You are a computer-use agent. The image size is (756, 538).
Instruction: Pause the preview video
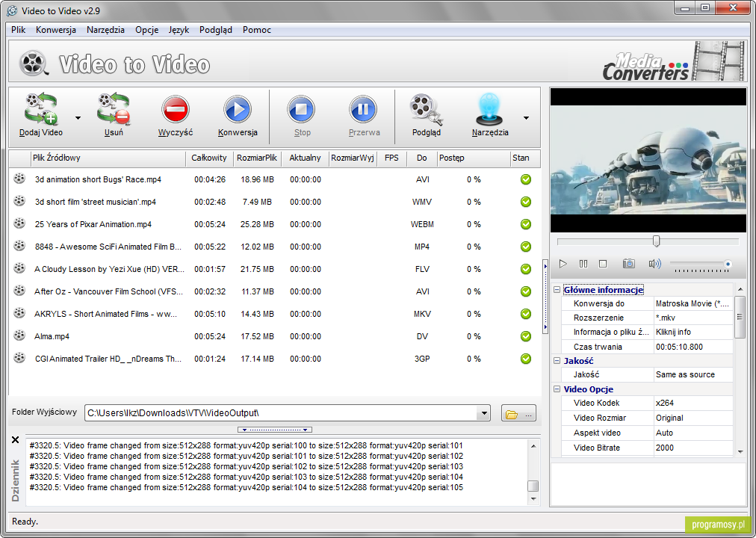[583, 264]
